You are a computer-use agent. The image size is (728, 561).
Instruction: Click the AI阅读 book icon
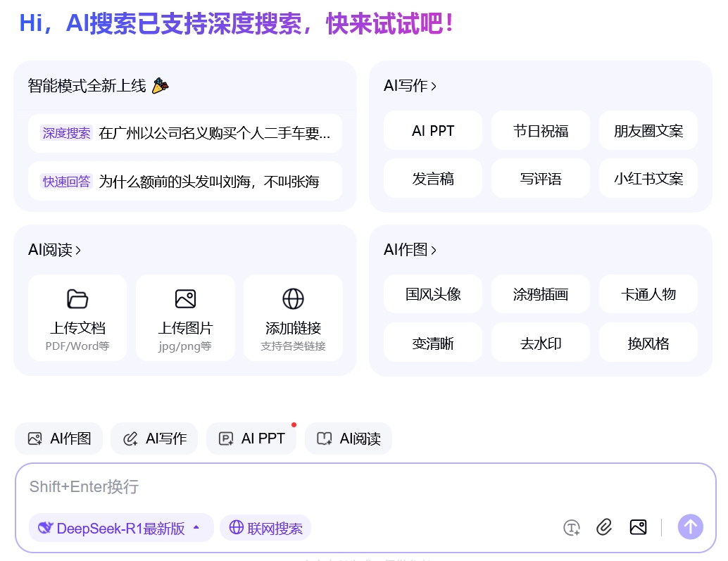[x=324, y=439]
